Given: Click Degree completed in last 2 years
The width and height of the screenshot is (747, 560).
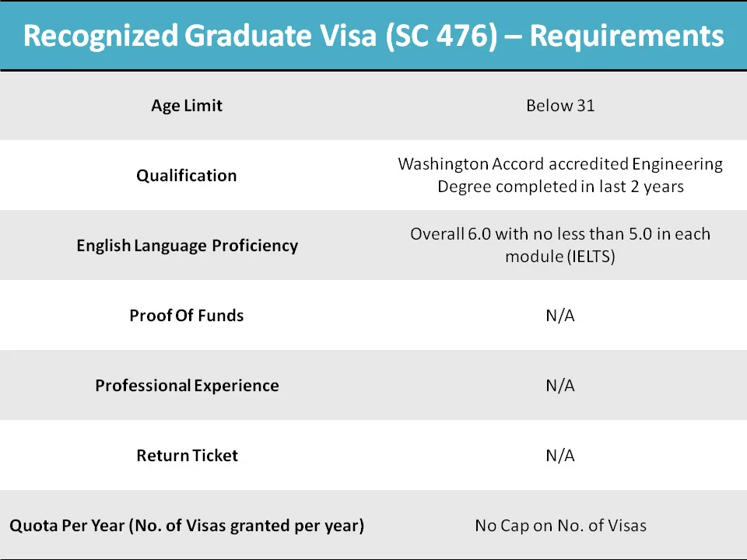Looking at the screenshot, I should coord(560,186).
